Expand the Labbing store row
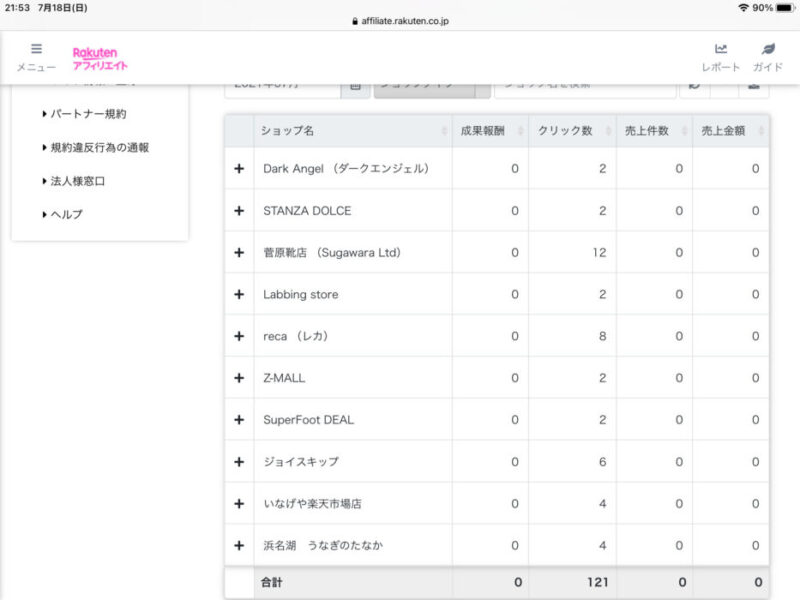 [239, 294]
